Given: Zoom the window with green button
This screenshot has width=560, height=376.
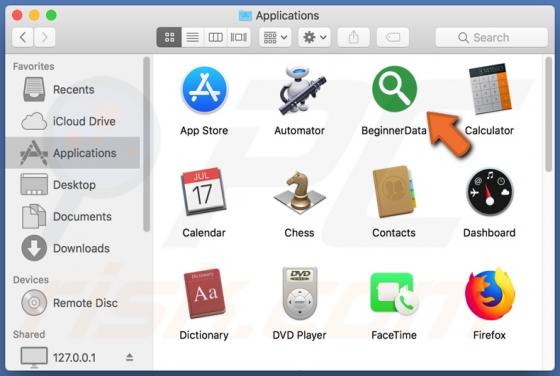Looking at the screenshot, I should 51,15.
